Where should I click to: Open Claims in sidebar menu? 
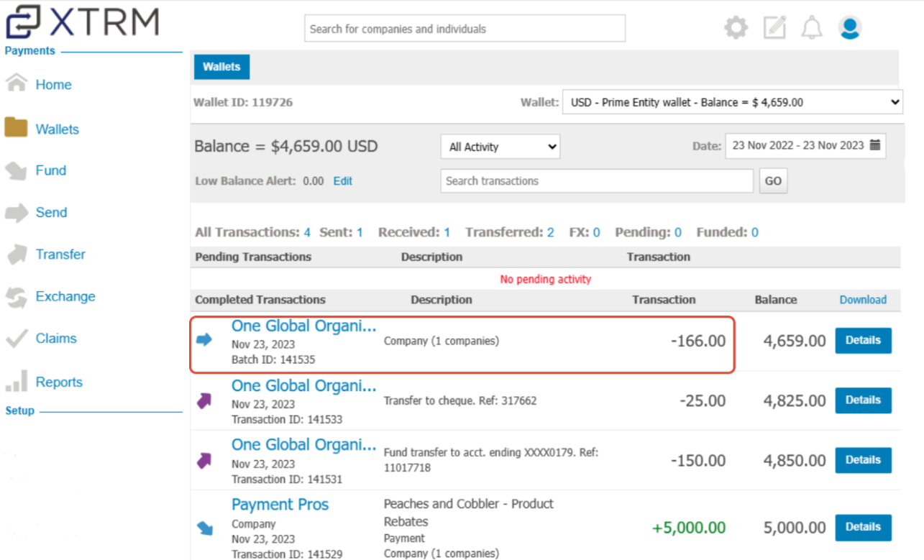[56, 339]
